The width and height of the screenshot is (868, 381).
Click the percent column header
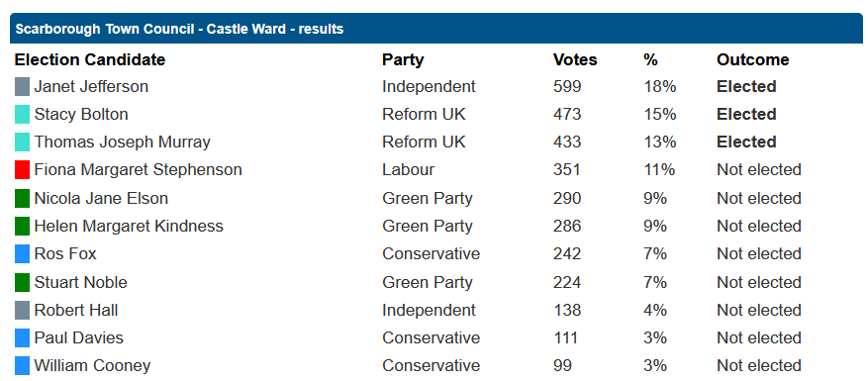(651, 59)
